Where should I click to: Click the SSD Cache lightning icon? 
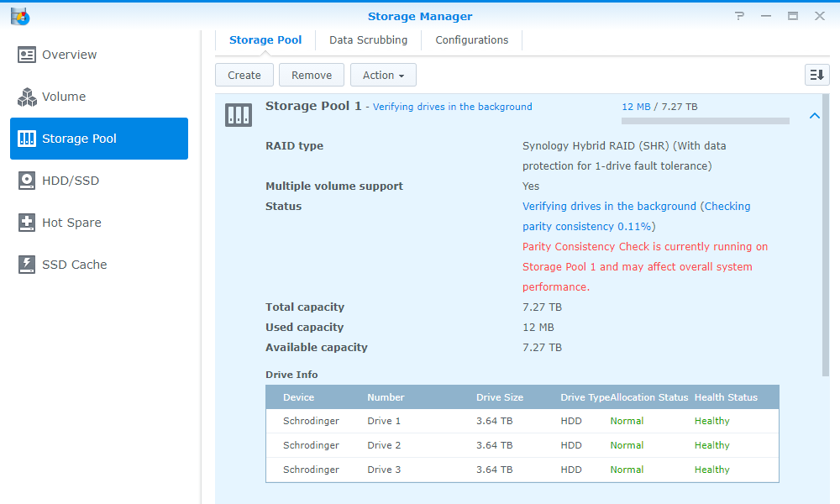click(27, 265)
